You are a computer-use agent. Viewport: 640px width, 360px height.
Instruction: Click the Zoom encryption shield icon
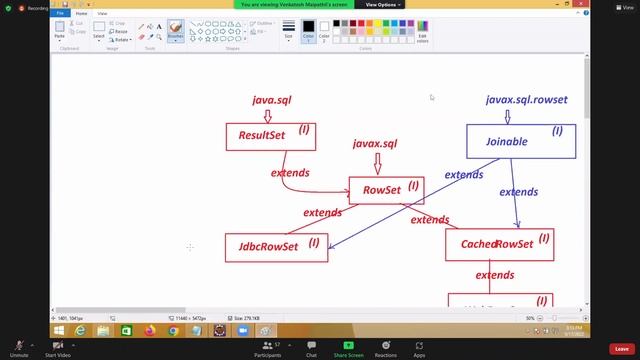pos(8,8)
